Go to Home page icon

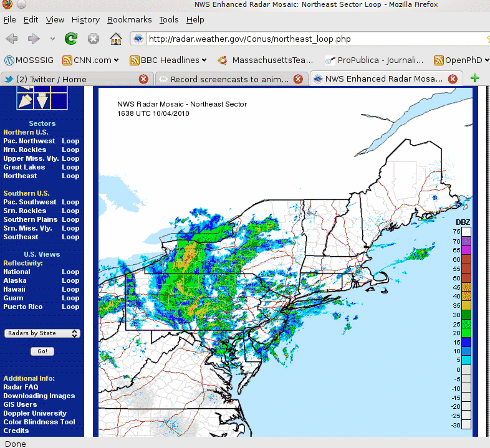pyautogui.click(x=115, y=39)
